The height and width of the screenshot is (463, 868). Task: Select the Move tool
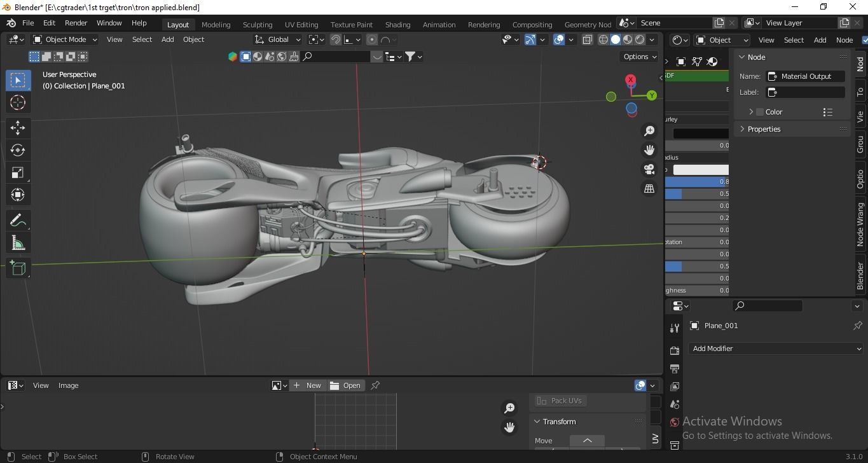pos(18,128)
